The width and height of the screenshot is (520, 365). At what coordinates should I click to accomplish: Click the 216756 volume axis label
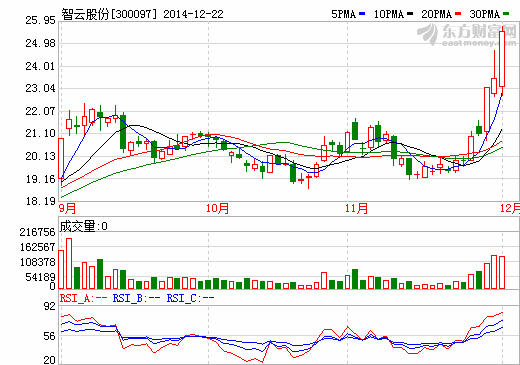click(37, 232)
